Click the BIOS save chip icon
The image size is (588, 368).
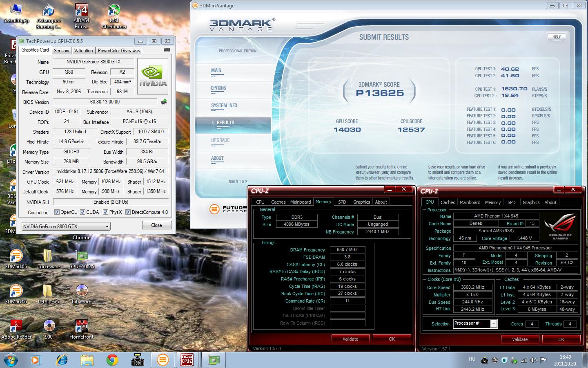point(164,102)
